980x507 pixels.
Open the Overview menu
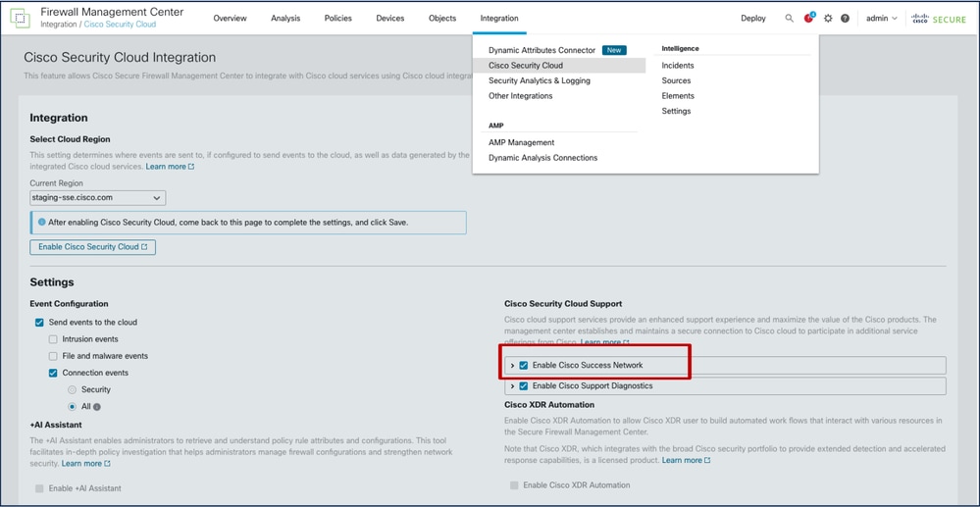[230, 18]
